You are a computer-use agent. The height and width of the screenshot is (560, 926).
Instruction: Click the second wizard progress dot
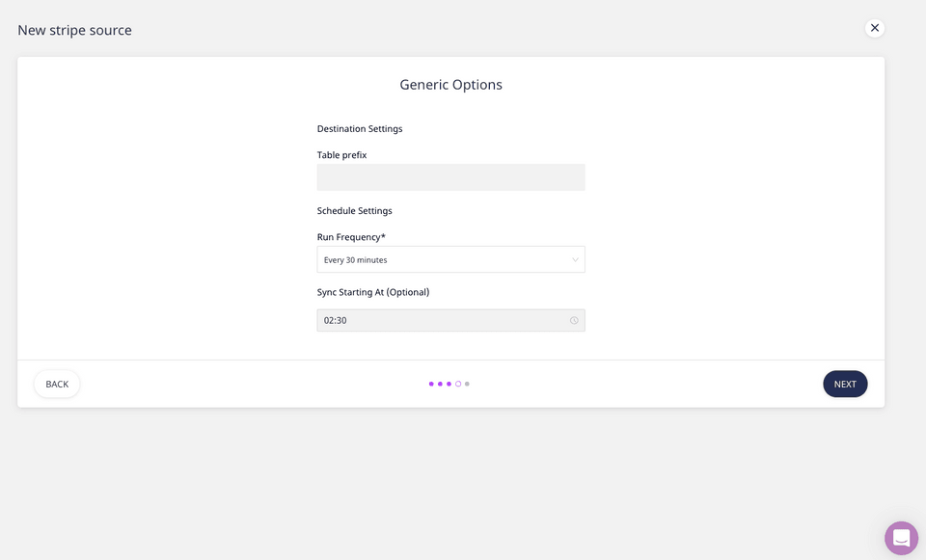[440, 383]
